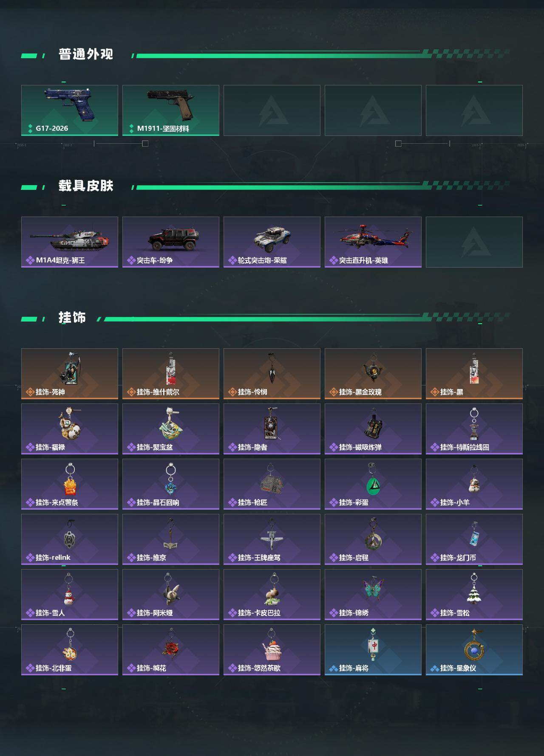Select the 突击直升机-英雄 helicopter skin
This screenshot has height=756, width=544.
(373, 242)
